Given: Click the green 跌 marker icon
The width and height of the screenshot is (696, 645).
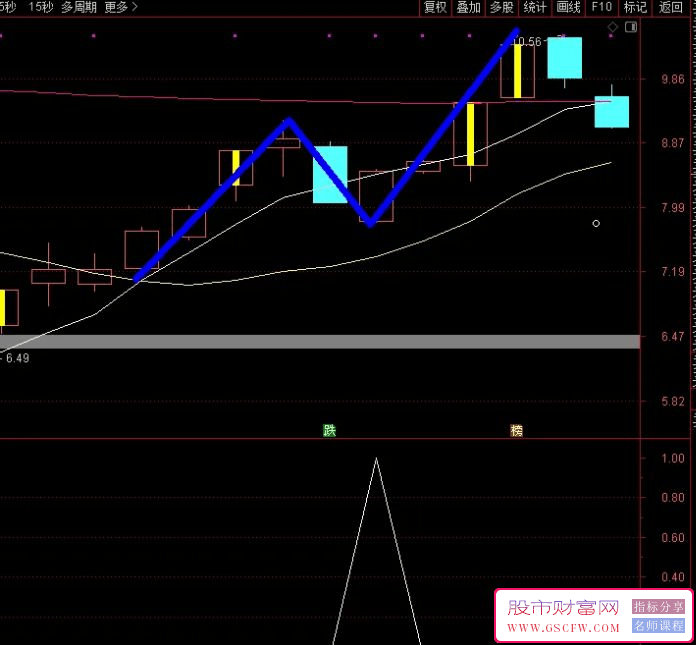Looking at the screenshot, I should pos(329,430).
